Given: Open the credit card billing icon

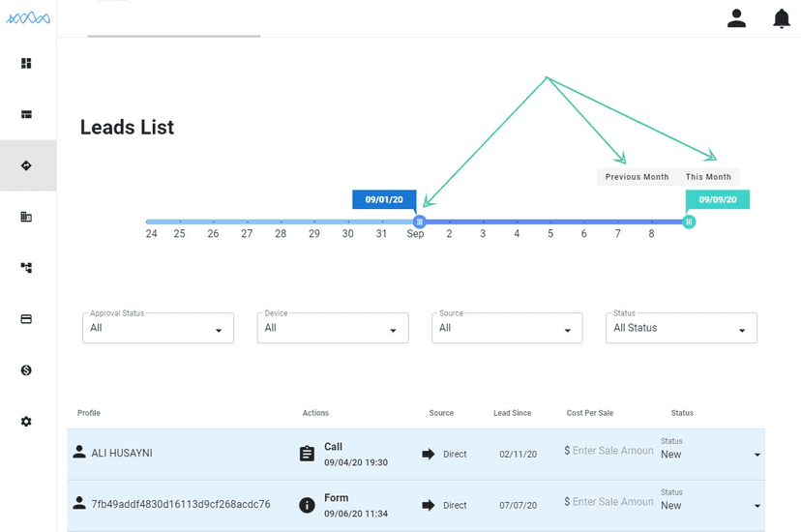Looking at the screenshot, I should (26, 319).
